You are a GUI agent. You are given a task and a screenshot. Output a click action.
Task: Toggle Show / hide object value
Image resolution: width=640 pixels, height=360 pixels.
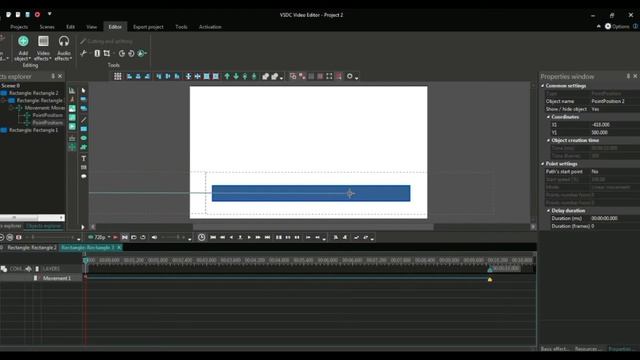[x=615, y=109]
